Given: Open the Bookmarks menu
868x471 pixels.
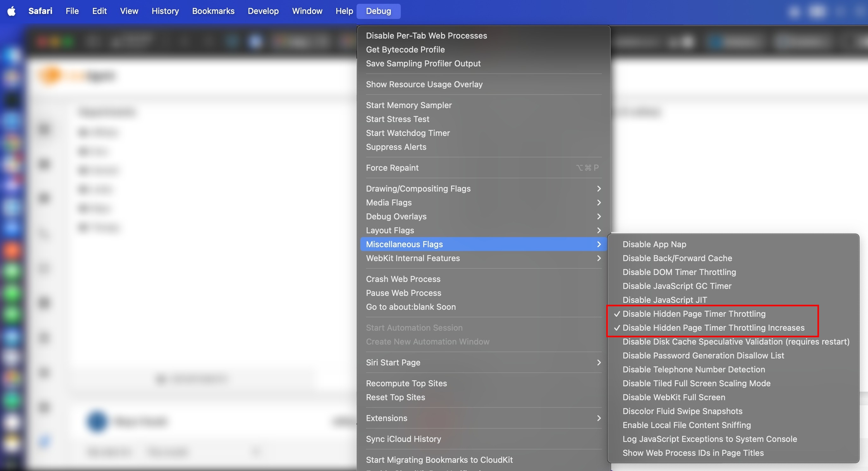Looking at the screenshot, I should tap(213, 11).
